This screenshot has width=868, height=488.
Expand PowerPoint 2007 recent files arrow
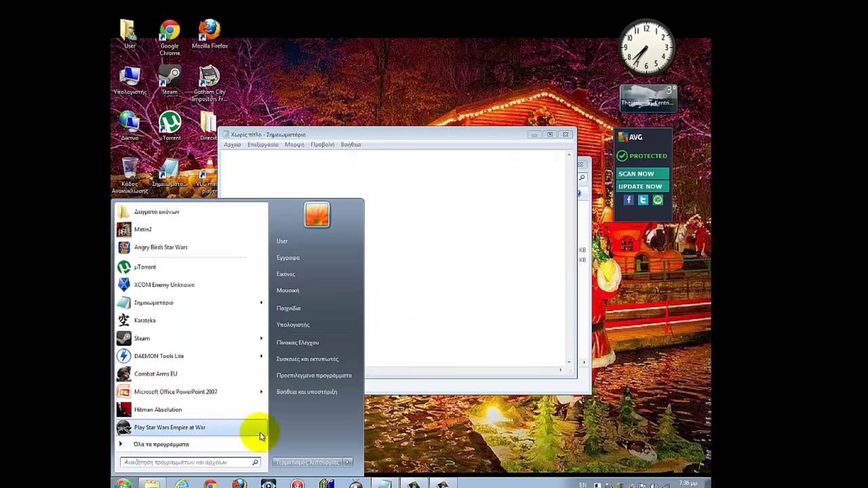[261, 392]
